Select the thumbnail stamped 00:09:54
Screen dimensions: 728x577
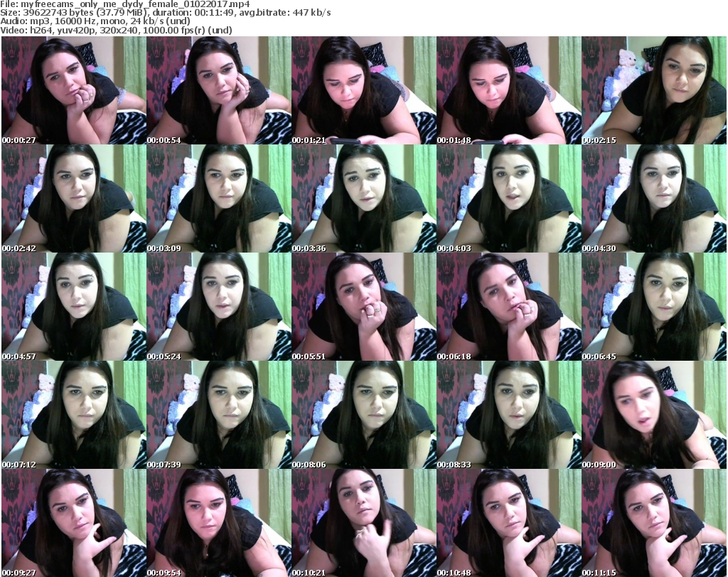(x=219, y=523)
